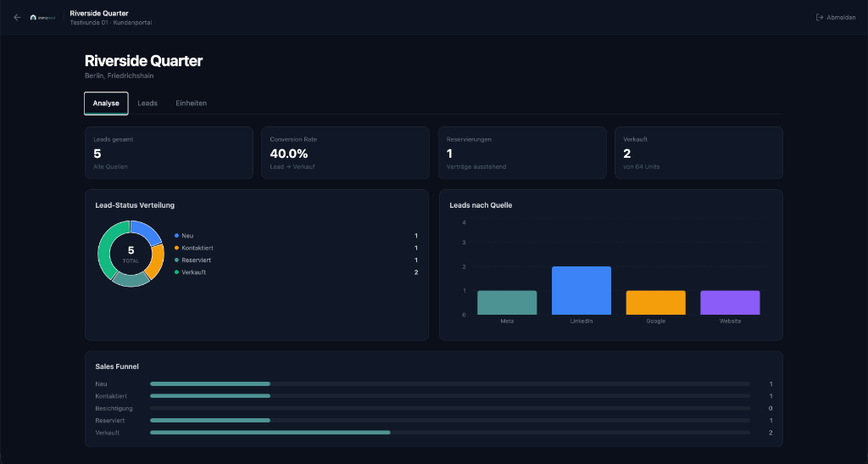Image resolution: width=868 pixels, height=464 pixels.
Task: Click the 'Riverside Quarter' page heading
Action: click(143, 61)
